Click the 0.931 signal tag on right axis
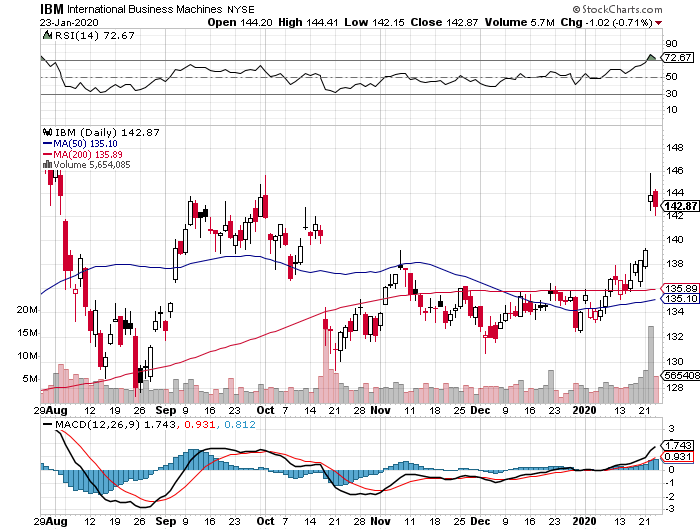The image size is (700, 530). tap(678, 456)
